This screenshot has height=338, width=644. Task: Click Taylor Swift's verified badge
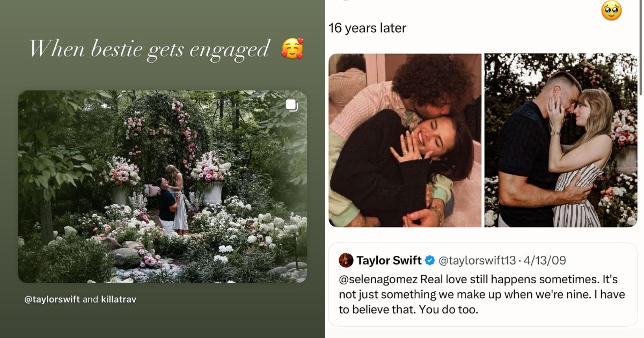tap(429, 260)
